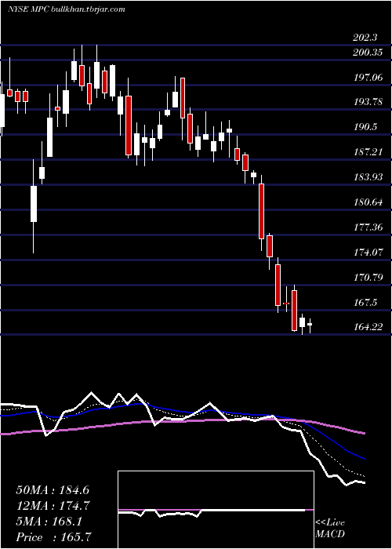Click the 200.35 price level label
The height and width of the screenshot is (549, 392).
[x=368, y=53]
